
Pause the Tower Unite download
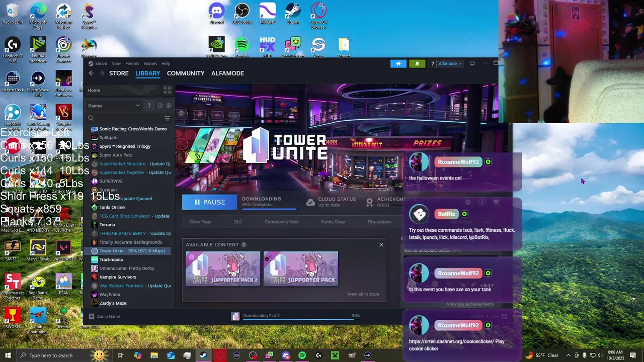(x=209, y=202)
